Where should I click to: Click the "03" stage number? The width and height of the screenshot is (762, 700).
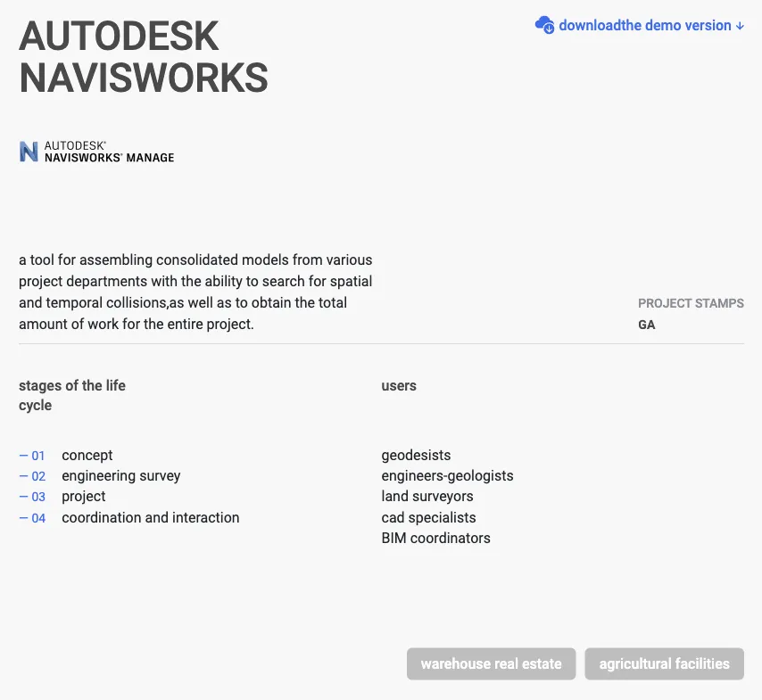[38, 497]
